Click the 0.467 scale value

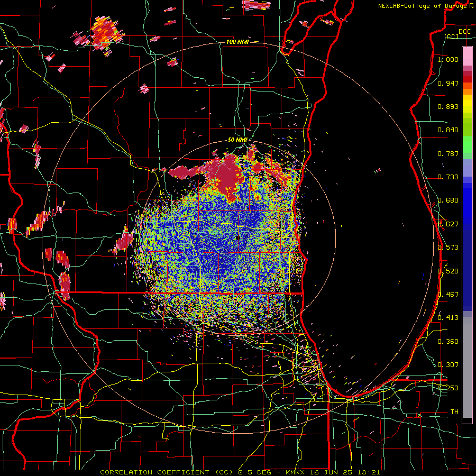click(448, 295)
